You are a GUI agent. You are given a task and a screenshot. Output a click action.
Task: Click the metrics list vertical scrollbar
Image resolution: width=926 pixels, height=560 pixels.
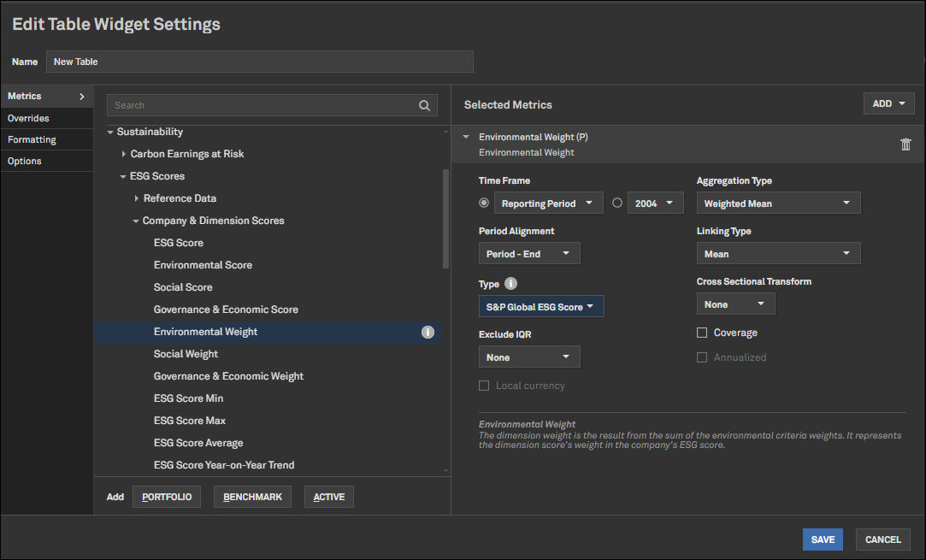(445, 219)
